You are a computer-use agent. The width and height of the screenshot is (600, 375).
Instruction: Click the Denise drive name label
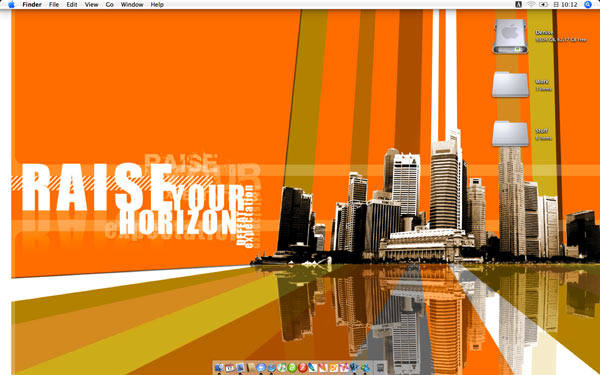tap(544, 33)
